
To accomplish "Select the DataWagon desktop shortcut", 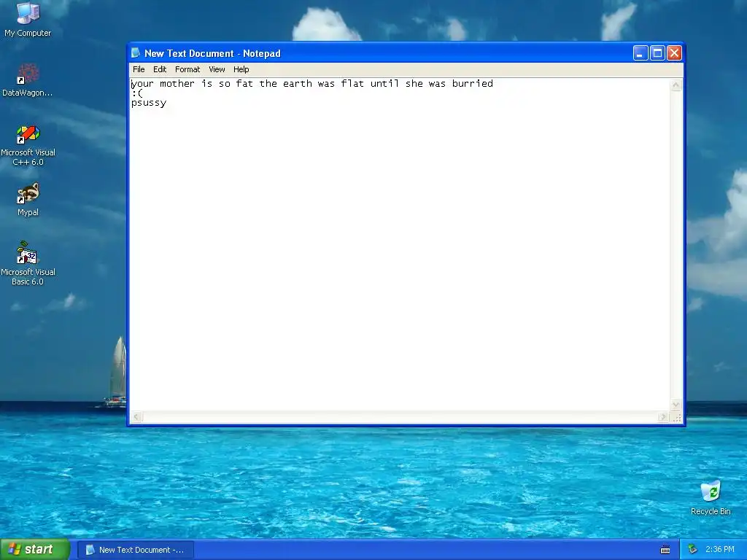I will [x=28, y=80].
